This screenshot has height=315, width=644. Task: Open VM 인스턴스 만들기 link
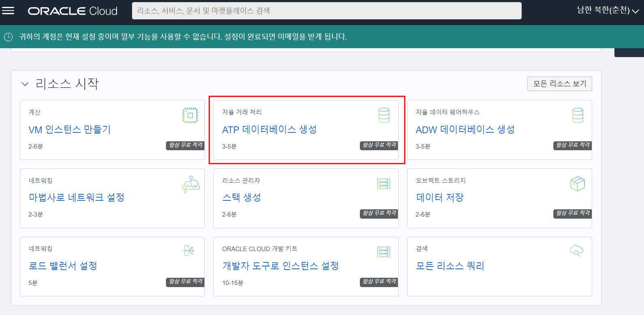click(x=70, y=130)
